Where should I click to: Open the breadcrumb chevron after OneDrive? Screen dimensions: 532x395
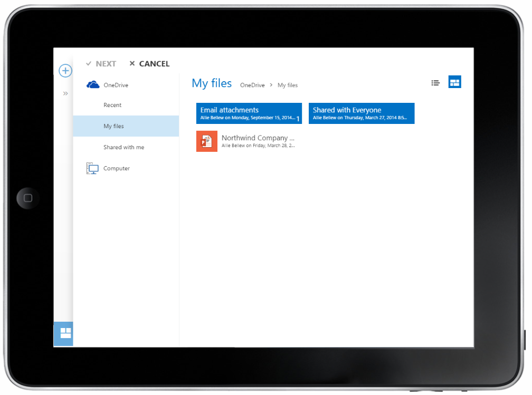(x=271, y=85)
